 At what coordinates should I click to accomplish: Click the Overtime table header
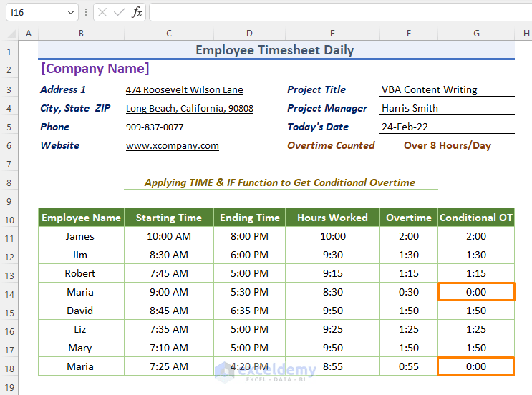(x=409, y=218)
